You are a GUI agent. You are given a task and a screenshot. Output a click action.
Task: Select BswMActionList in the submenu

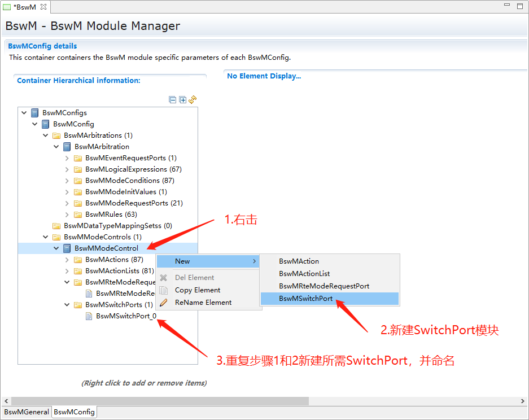coord(304,274)
